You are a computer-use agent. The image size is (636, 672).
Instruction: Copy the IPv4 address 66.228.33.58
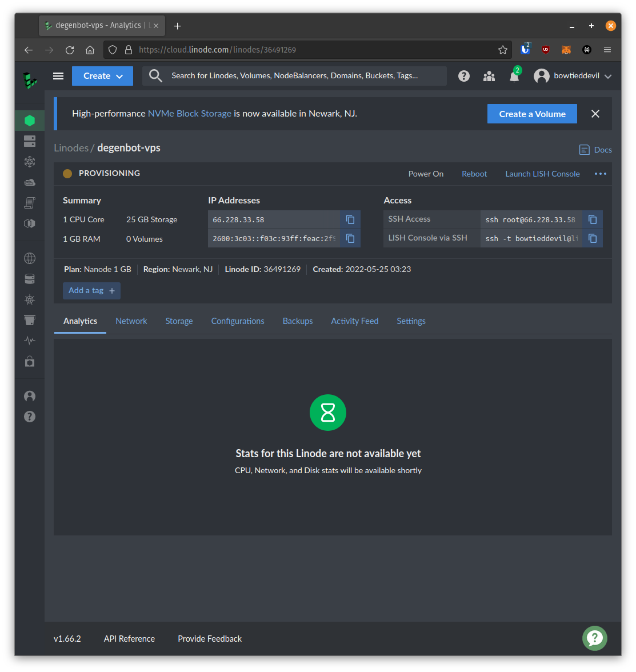pyautogui.click(x=350, y=219)
